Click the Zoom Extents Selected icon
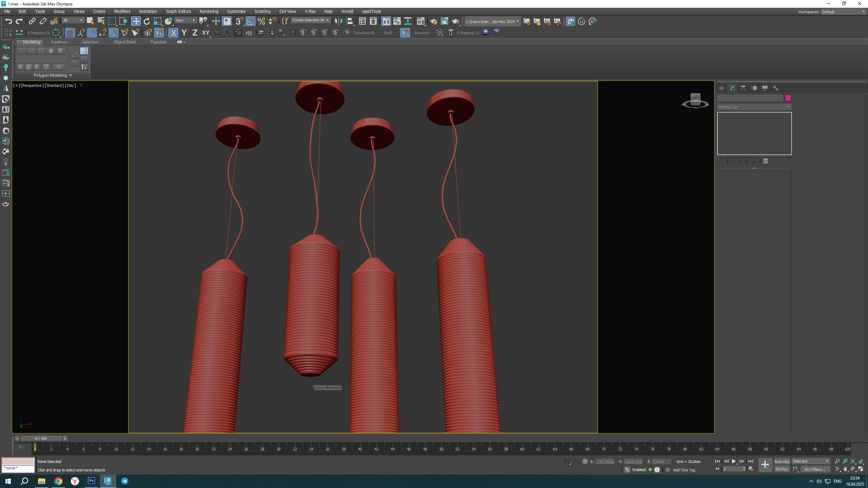Image resolution: width=868 pixels, height=488 pixels. (x=853, y=461)
